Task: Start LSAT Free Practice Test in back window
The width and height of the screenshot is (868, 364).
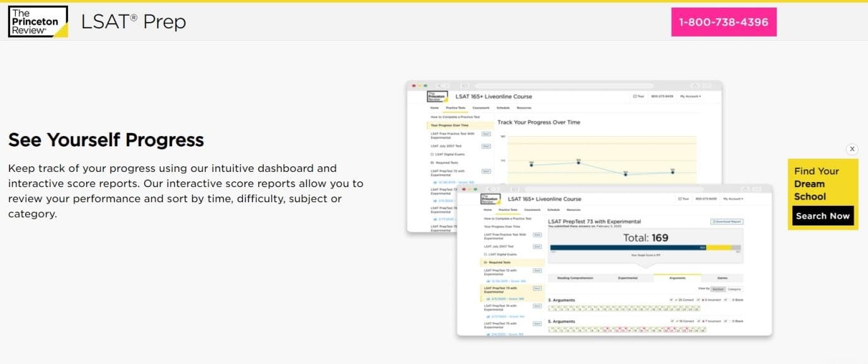Action: pos(486,134)
